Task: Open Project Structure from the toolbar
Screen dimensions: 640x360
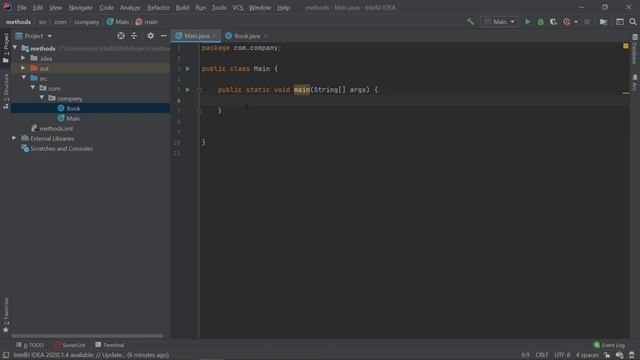Action: (603, 22)
